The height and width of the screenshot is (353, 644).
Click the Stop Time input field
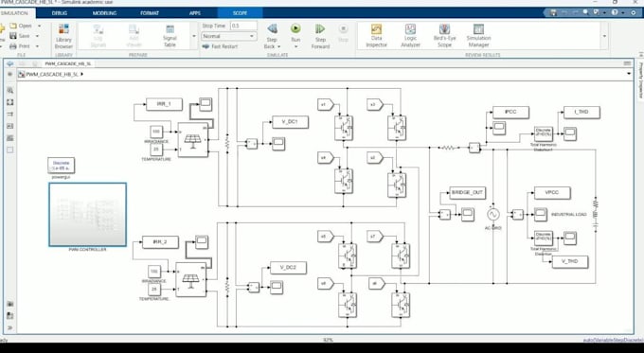click(x=243, y=26)
